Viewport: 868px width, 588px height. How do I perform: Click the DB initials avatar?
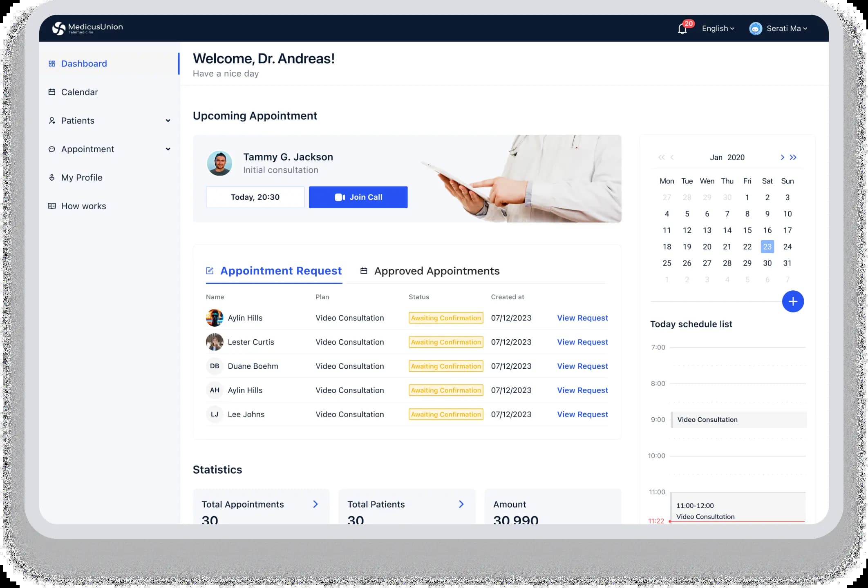click(215, 366)
